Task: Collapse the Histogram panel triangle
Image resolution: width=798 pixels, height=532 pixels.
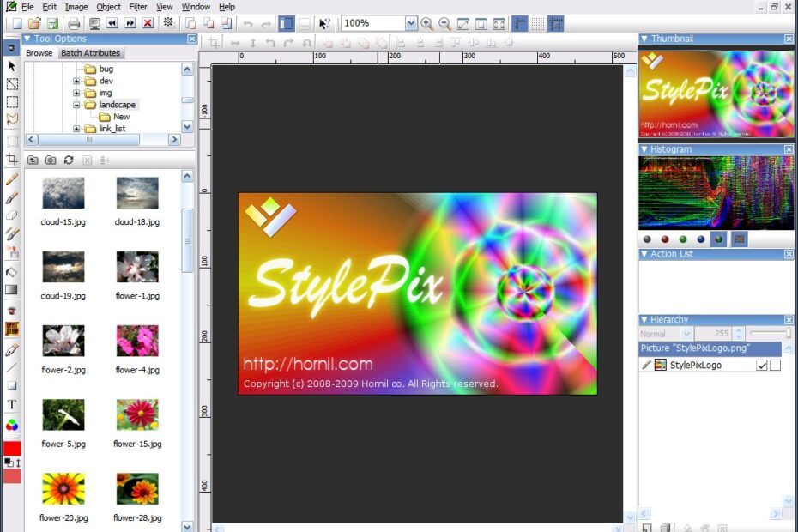Action: click(x=644, y=149)
